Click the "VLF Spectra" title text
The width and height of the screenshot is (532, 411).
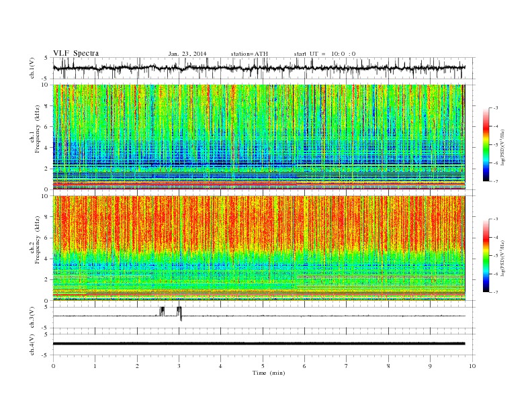tap(76, 53)
